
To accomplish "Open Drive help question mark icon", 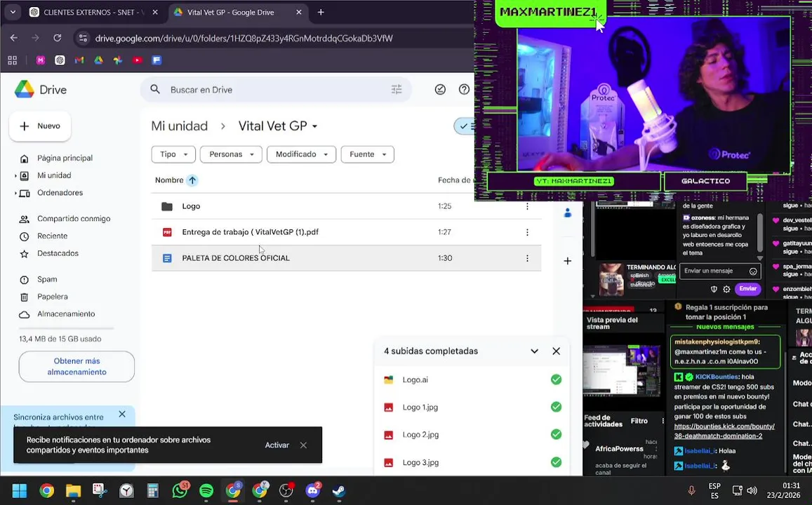I will (x=464, y=90).
